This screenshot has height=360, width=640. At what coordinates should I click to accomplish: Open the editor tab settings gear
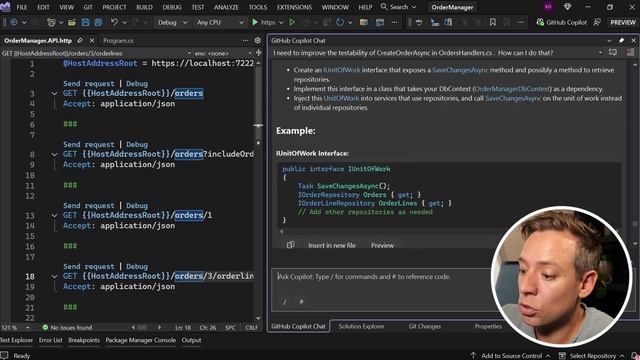point(258,40)
